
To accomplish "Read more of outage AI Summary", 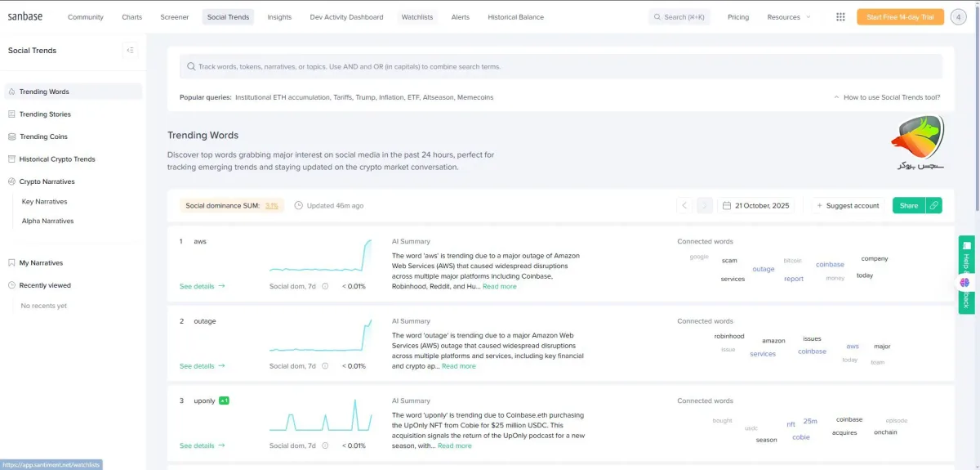I will 459,366.
